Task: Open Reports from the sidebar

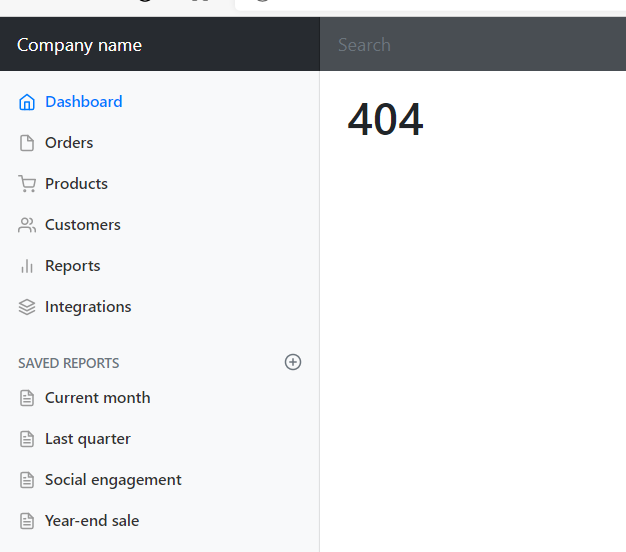Action: pyautogui.click(x=73, y=266)
